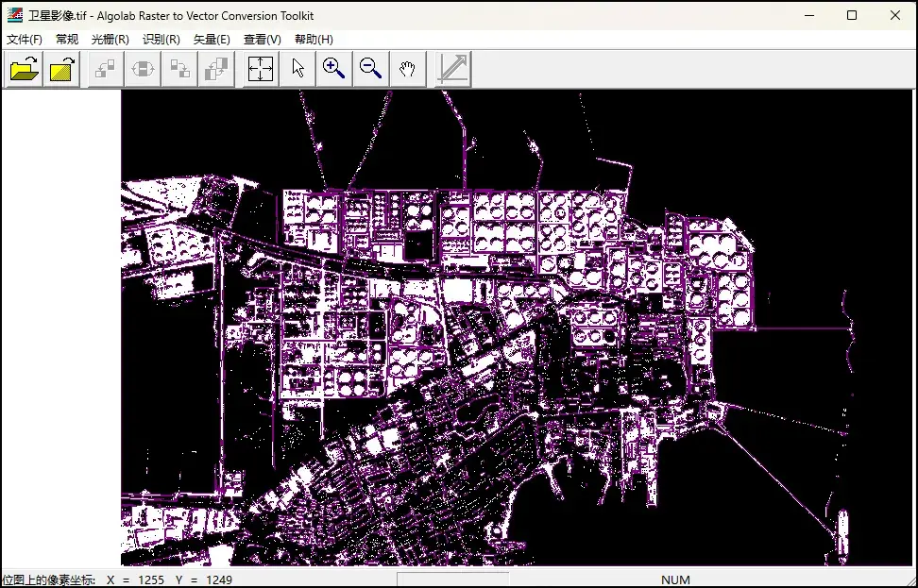This screenshot has height=588, width=918.
Task: Select the arrow pointer tool
Action: [x=297, y=69]
